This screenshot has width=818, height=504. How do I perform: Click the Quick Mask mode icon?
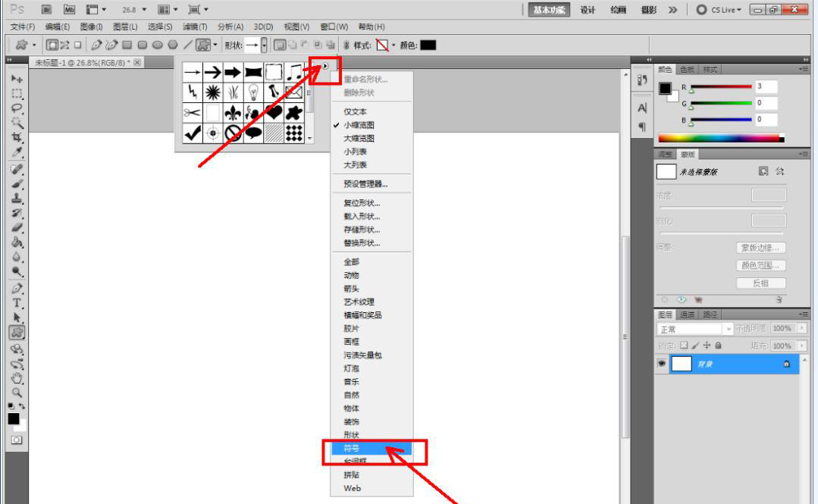[17, 440]
